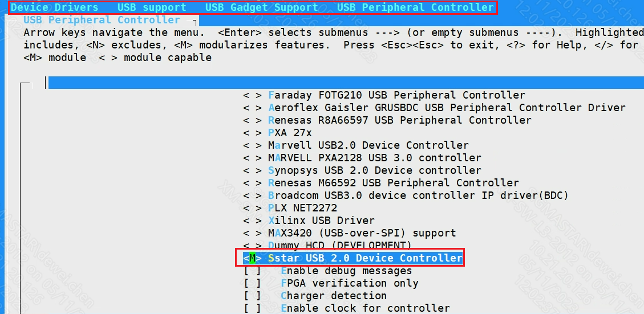Jump to USB Gadget Support breadcrumb
Viewport: 644px width, 314px height.
tap(261, 7)
